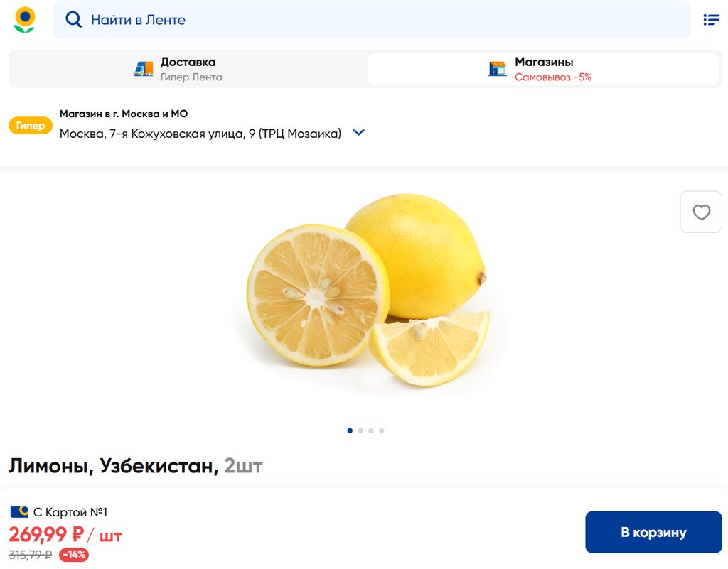
Task: Show the third product photo dot
Action: (x=371, y=430)
